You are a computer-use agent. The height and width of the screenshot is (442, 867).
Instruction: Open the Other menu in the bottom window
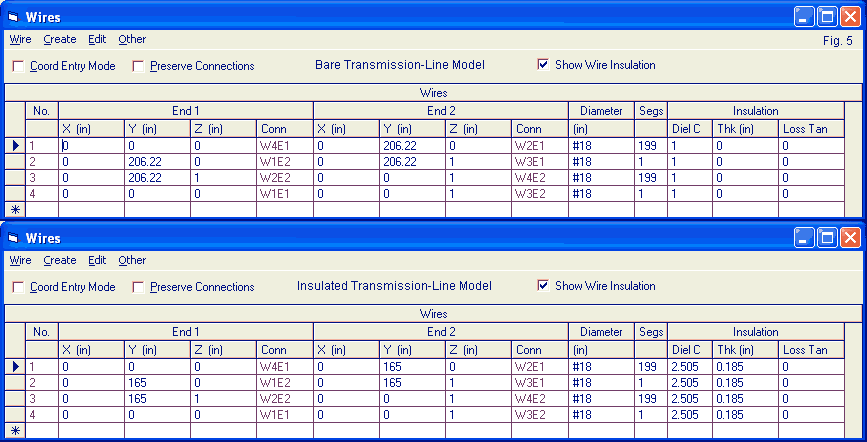coord(132,260)
